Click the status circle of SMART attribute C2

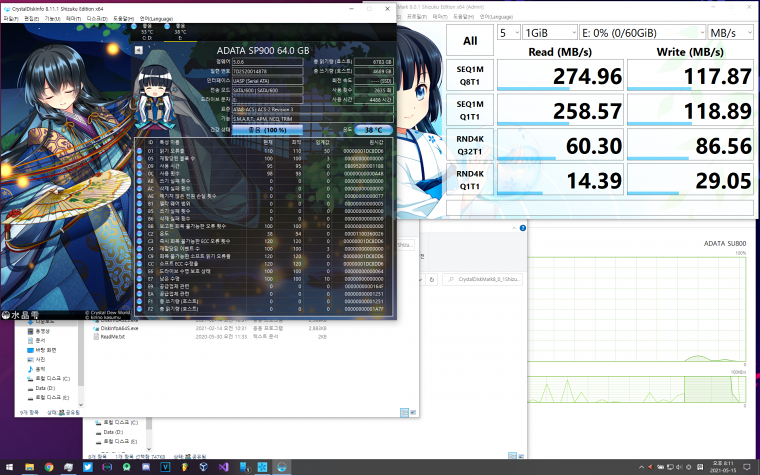pyautogui.click(x=140, y=234)
